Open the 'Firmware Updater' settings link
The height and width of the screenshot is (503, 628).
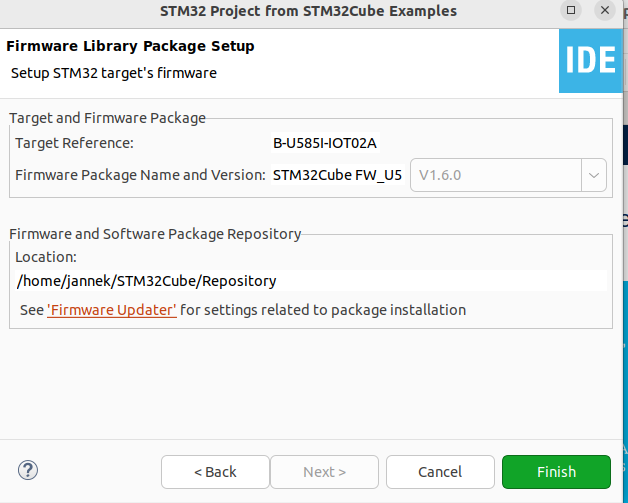point(112,310)
